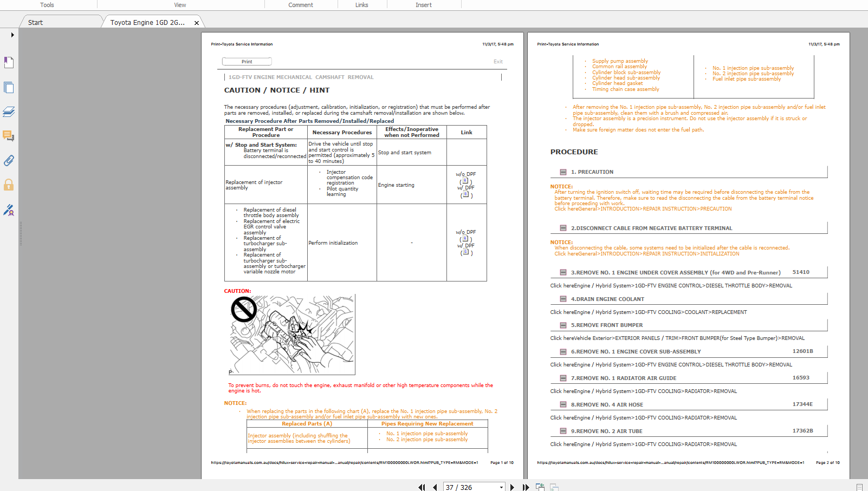Go to the next page
Screen dimensions: 868x491
pos(513,487)
